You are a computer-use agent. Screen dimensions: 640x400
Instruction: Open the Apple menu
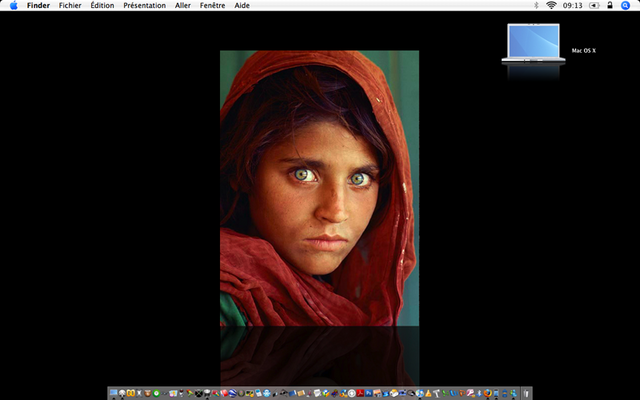click(x=13, y=6)
